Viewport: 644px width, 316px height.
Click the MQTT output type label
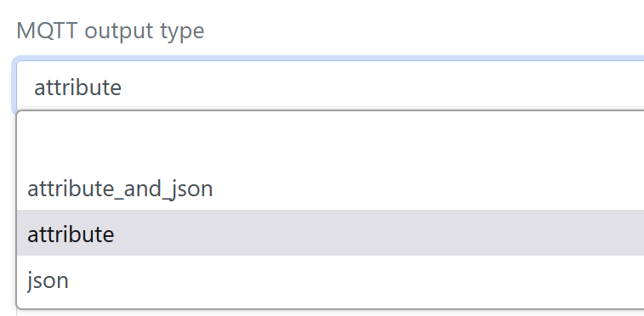(110, 31)
